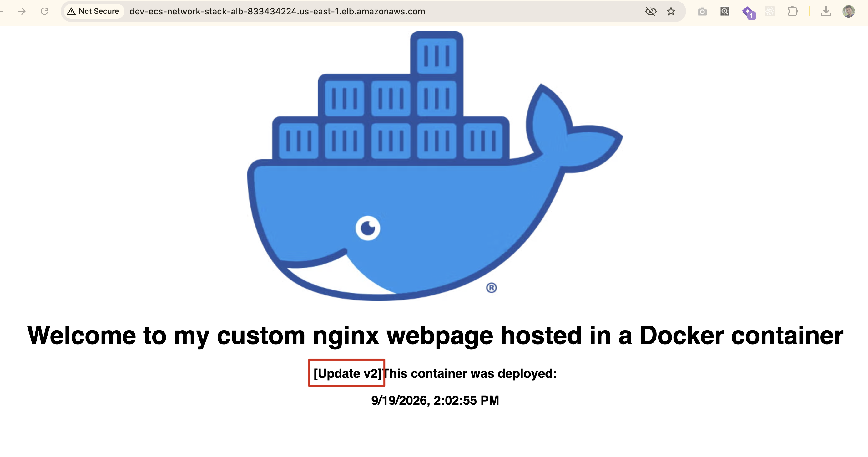Click the deployment timestamp 9/19/2026 text
The height and width of the screenshot is (457, 868).
point(435,400)
